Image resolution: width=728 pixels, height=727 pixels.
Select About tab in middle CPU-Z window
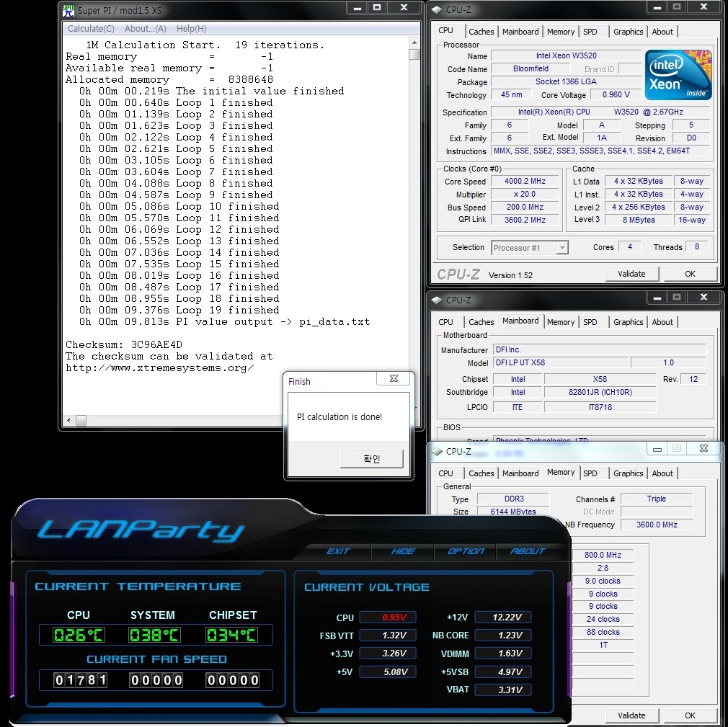tap(662, 322)
